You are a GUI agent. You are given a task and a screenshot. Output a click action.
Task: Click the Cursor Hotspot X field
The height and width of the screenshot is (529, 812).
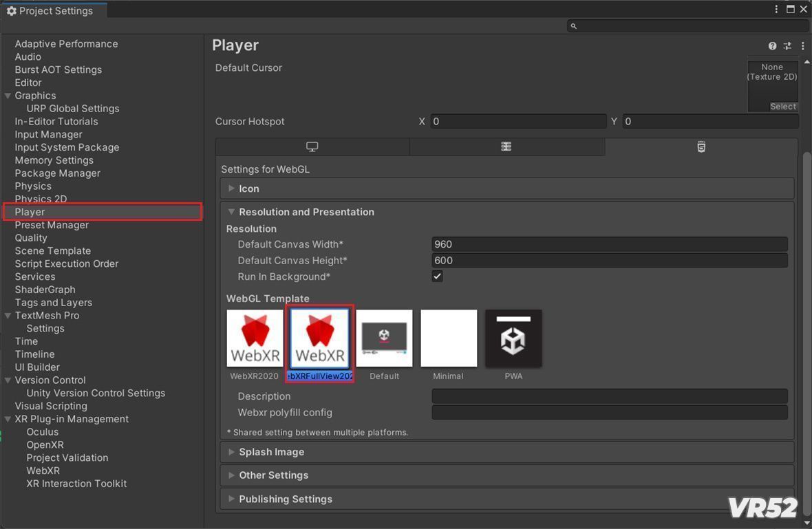tap(518, 122)
